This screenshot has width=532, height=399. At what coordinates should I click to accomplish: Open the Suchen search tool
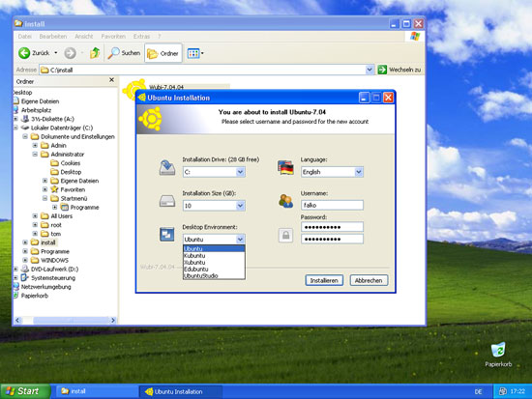[124, 53]
